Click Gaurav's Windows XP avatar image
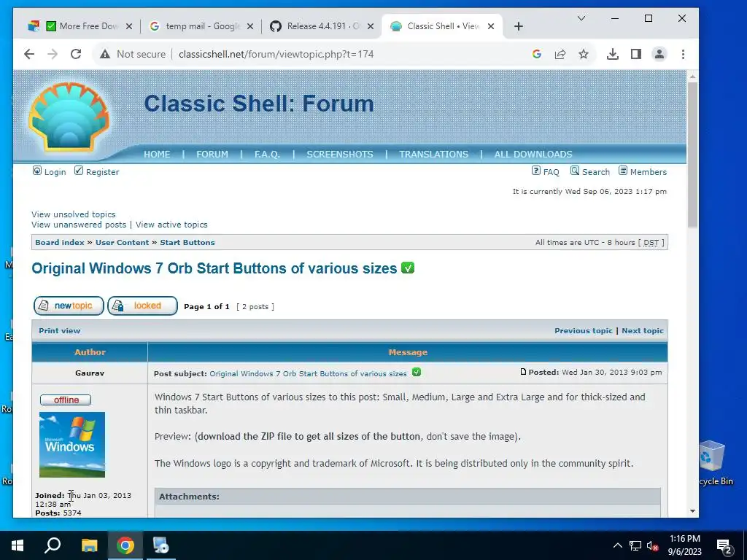 (72, 445)
